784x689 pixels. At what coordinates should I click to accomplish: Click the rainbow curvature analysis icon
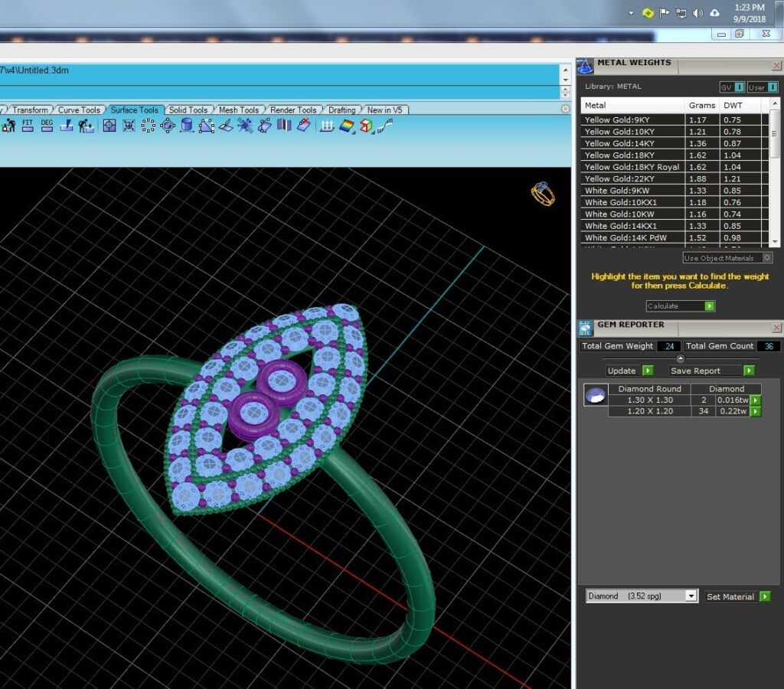[347, 126]
